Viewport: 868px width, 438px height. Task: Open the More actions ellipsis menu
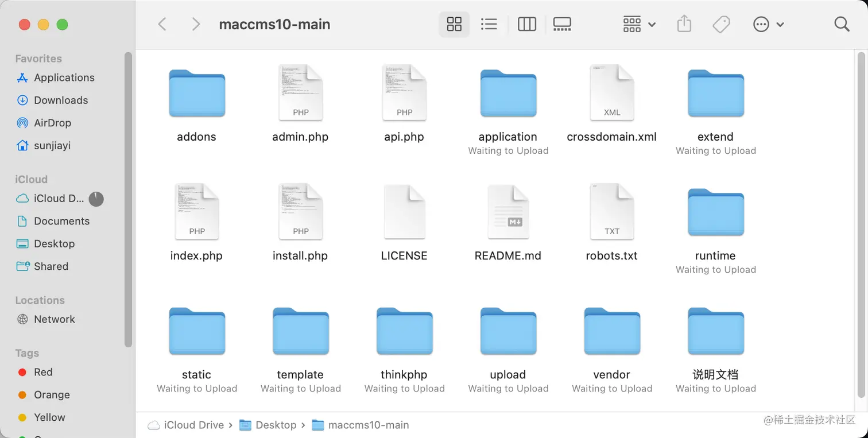point(768,24)
